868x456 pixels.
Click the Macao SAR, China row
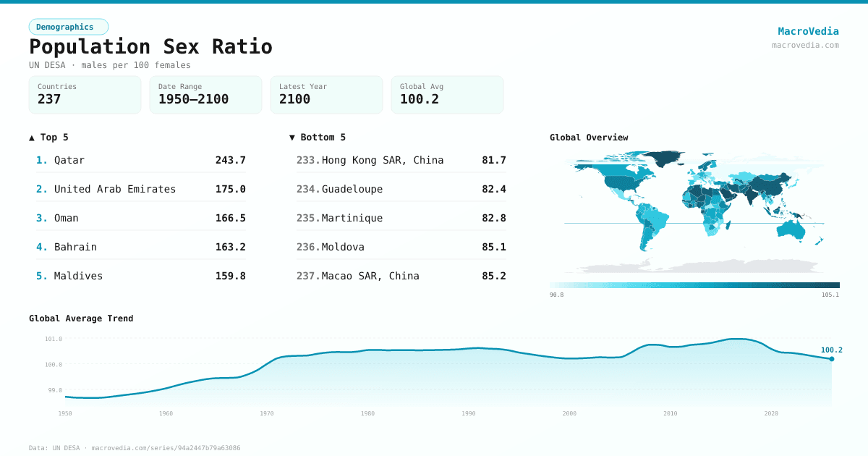coord(401,276)
